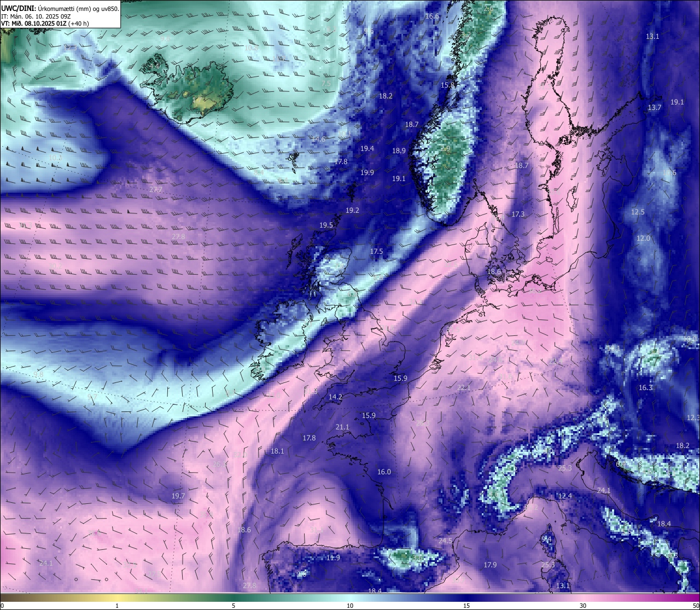Click the 16.3 value on the map
Viewport: 700px width, 610px height.
[646, 388]
